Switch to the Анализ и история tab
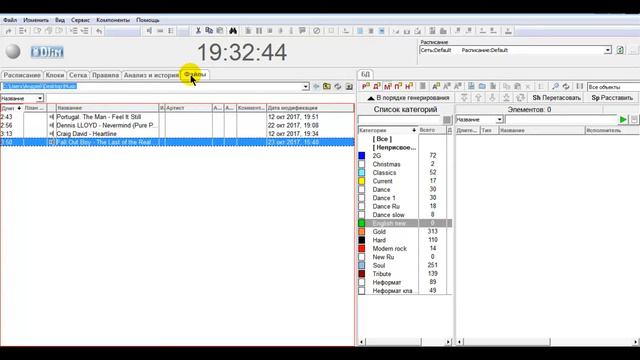 151,75
